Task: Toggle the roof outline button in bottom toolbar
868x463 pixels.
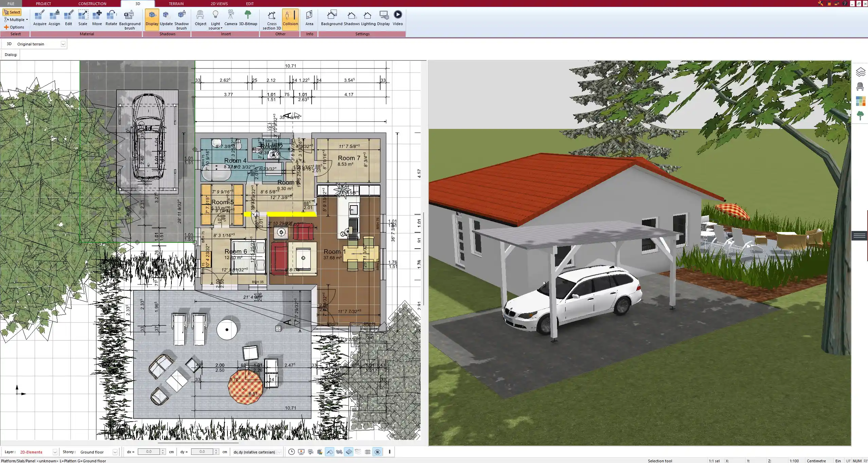Action: pos(330,452)
